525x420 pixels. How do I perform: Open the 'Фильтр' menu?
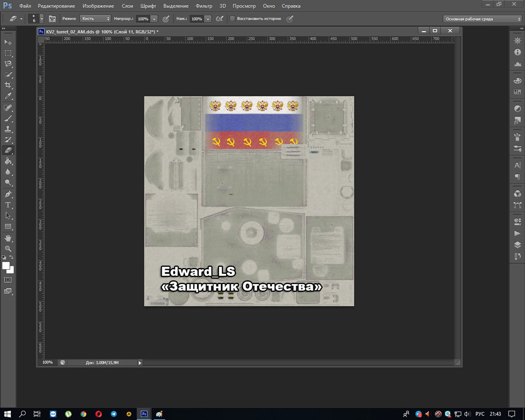pyautogui.click(x=204, y=6)
